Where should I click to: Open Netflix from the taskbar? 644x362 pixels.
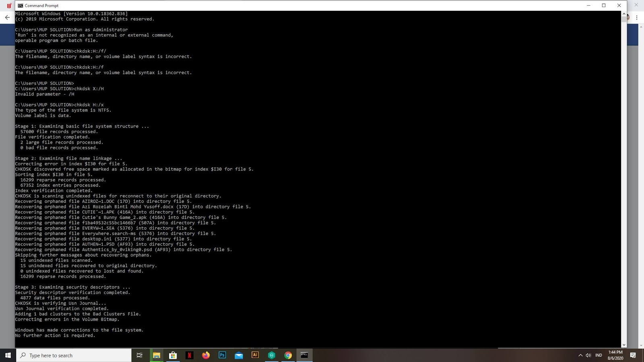point(189,355)
